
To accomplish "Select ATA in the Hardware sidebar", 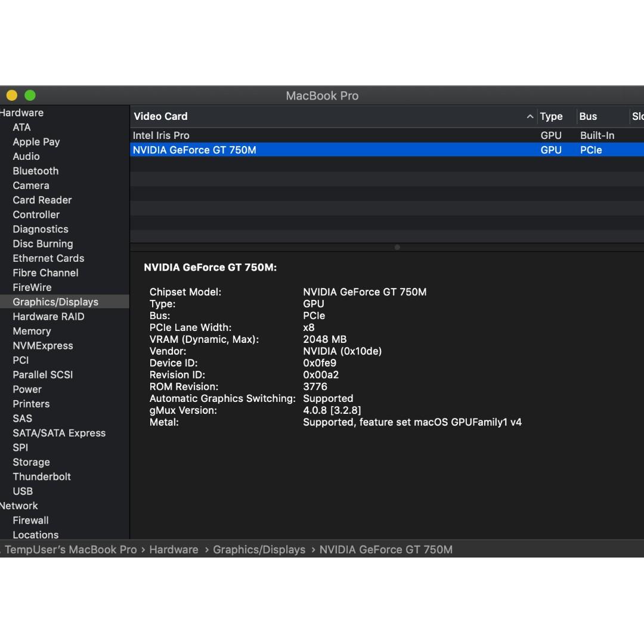I will click(22, 128).
